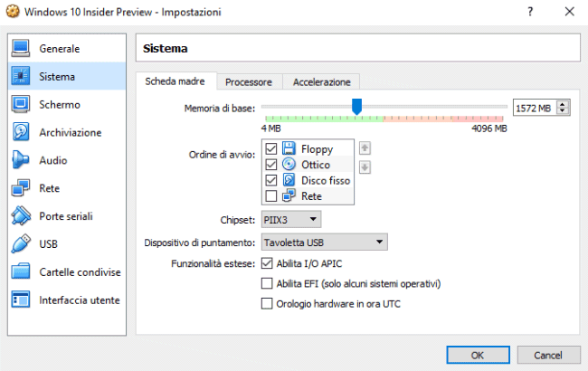Click the OK button

pyautogui.click(x=478, y=354)
